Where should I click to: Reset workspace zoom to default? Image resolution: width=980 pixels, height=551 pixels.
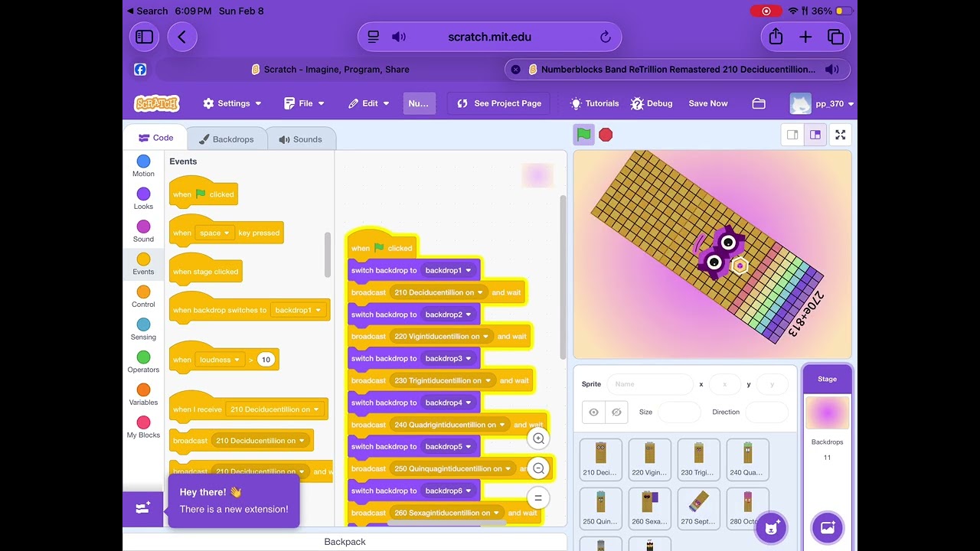point(538,498)
